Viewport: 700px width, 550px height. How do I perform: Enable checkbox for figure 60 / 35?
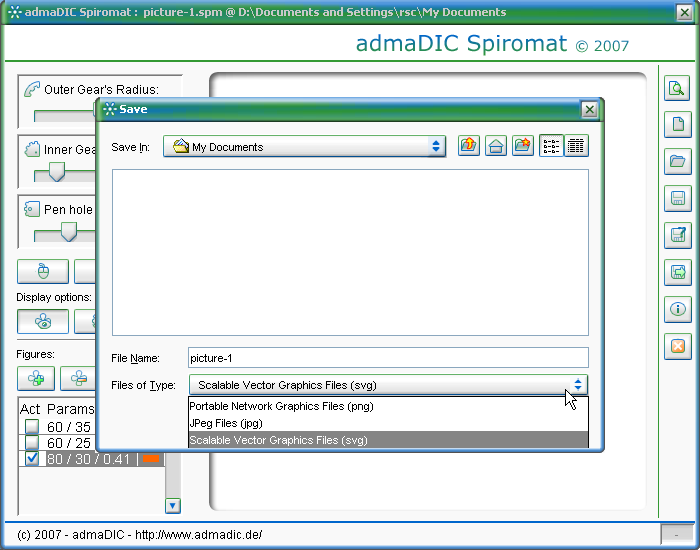pyautogui.click(x=32, y=427)
